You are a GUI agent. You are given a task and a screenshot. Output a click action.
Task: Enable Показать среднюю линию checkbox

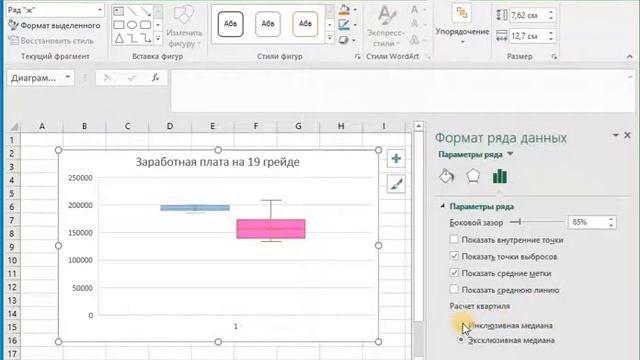pos(454,290)
